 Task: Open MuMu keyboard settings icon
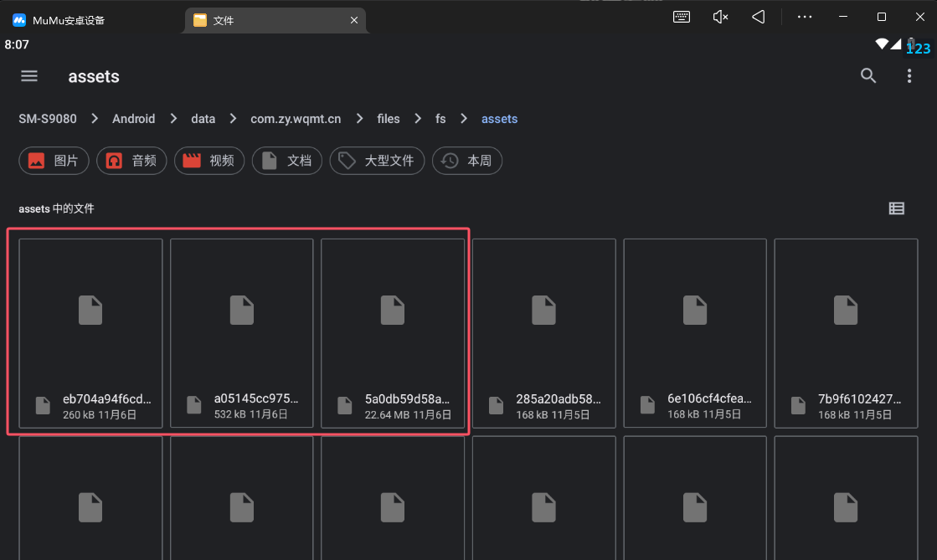[x=682, y=17]
